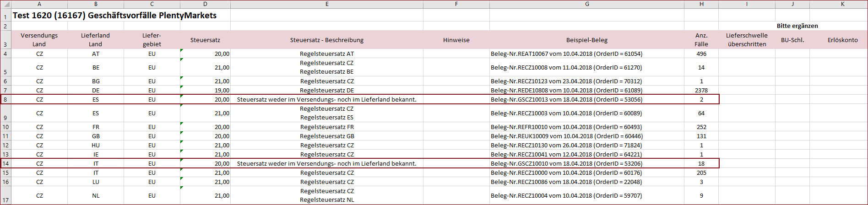Click the Lieferland cell containing "DE"

click(x=96, y=90)
